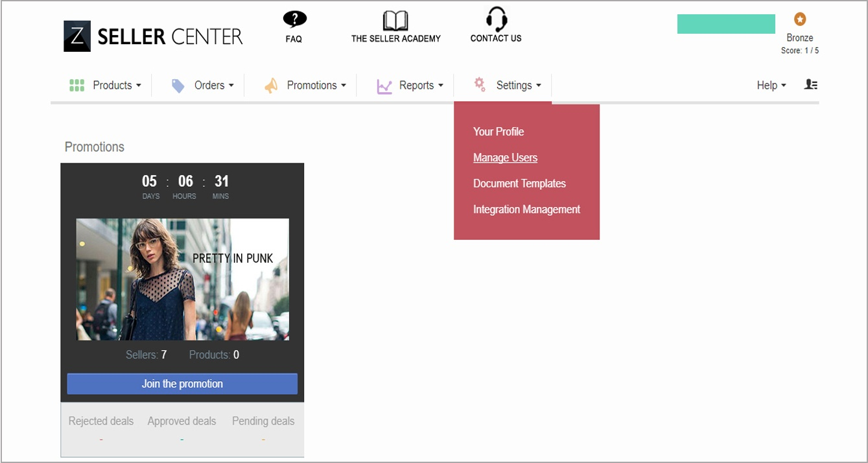Expand the Orders dropdown menu
868x463 pixels.
click(215, 86)
